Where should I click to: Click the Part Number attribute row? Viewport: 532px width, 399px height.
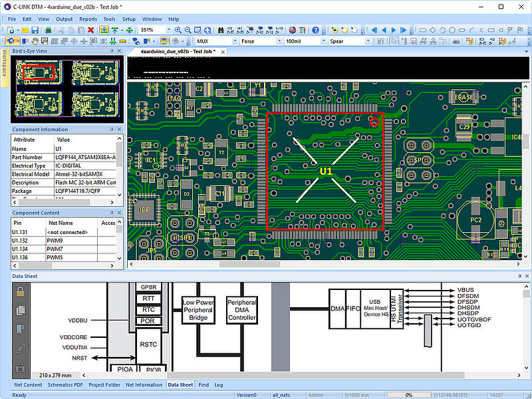(64, 157)
